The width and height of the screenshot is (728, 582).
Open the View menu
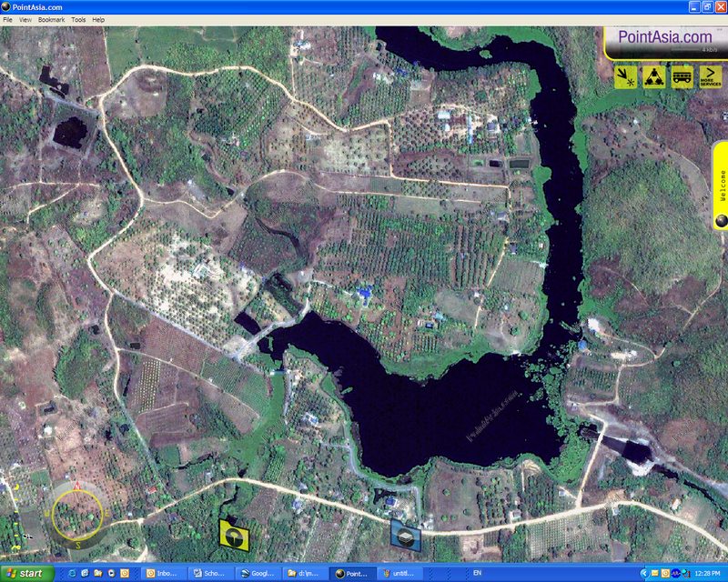(x=25, y=19)
